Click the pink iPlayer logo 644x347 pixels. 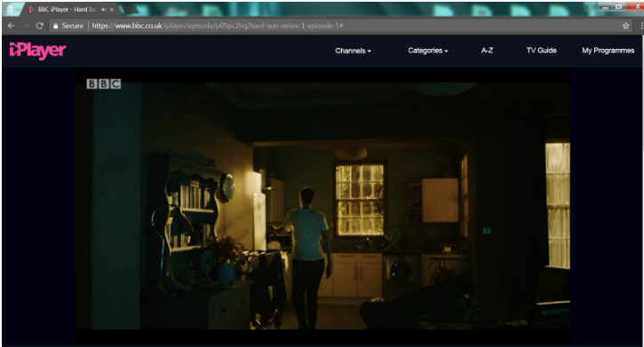(38, 51)
